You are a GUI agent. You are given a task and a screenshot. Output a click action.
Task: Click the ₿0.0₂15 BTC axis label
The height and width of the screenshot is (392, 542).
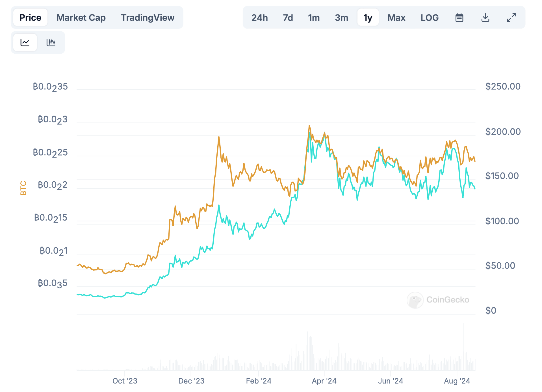(x=51, y=218)
